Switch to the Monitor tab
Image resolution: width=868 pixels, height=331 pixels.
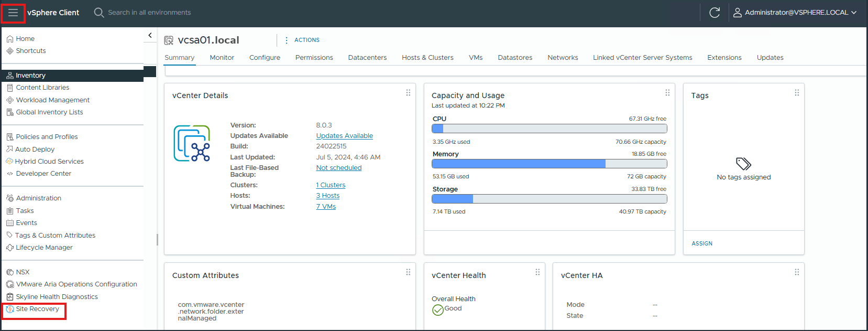(x=222, y=58)
